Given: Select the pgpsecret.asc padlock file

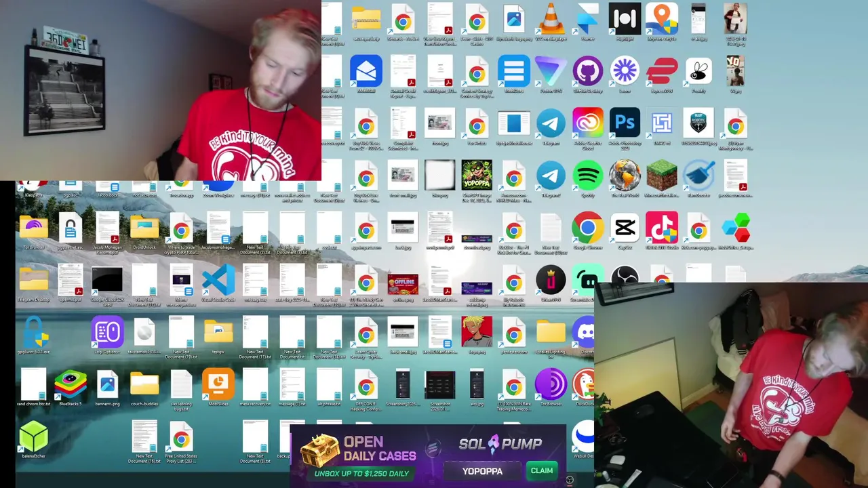Looking at the screenshot, I should (x=71, y=228).
